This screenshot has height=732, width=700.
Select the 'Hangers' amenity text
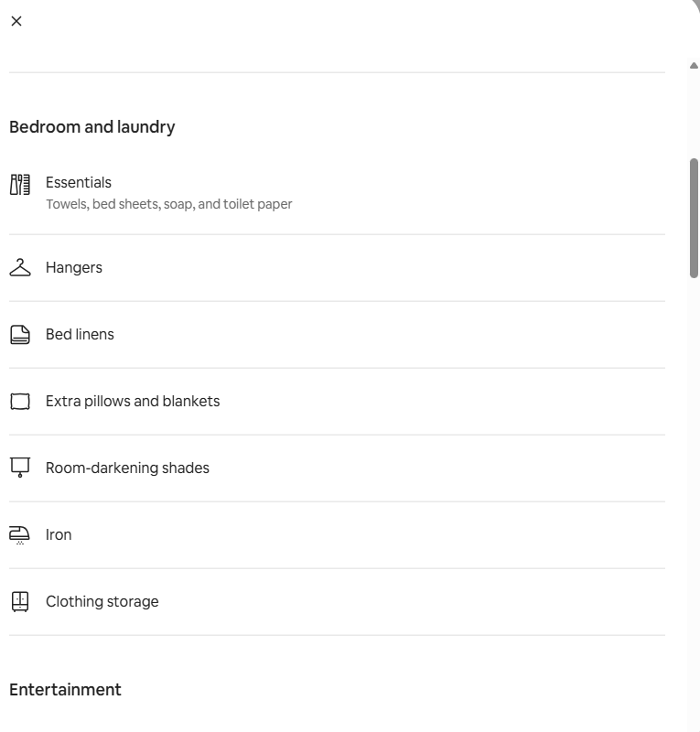tap(74, 268)
